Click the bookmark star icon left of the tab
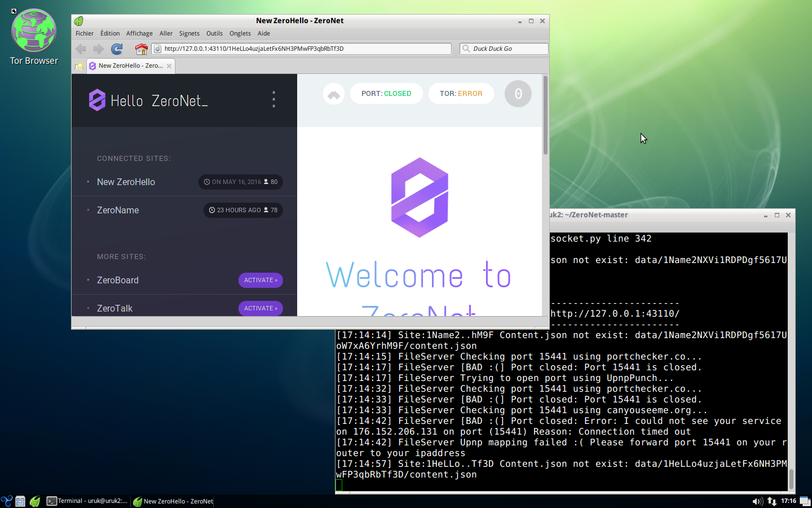The width and height of the screenshot is (812, 508). click(78, 65)
